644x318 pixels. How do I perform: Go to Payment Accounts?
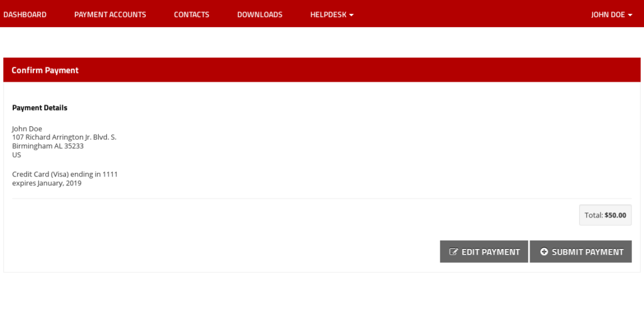110,15
